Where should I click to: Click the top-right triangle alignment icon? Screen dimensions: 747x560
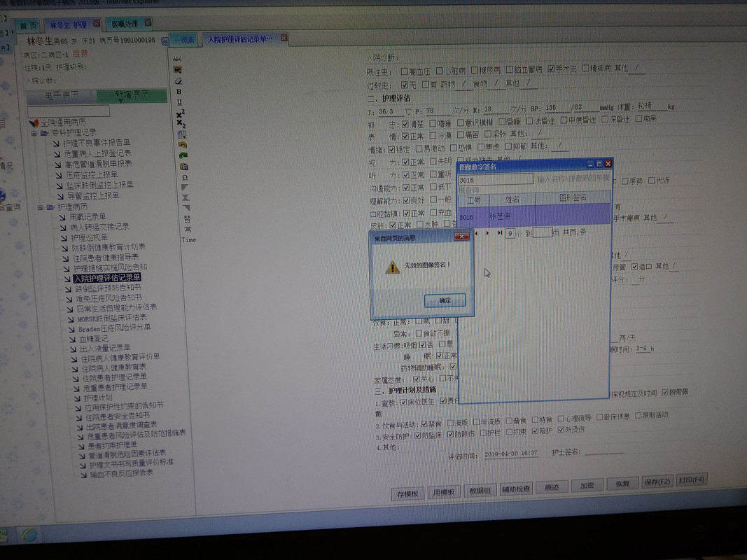coord(186,208)
